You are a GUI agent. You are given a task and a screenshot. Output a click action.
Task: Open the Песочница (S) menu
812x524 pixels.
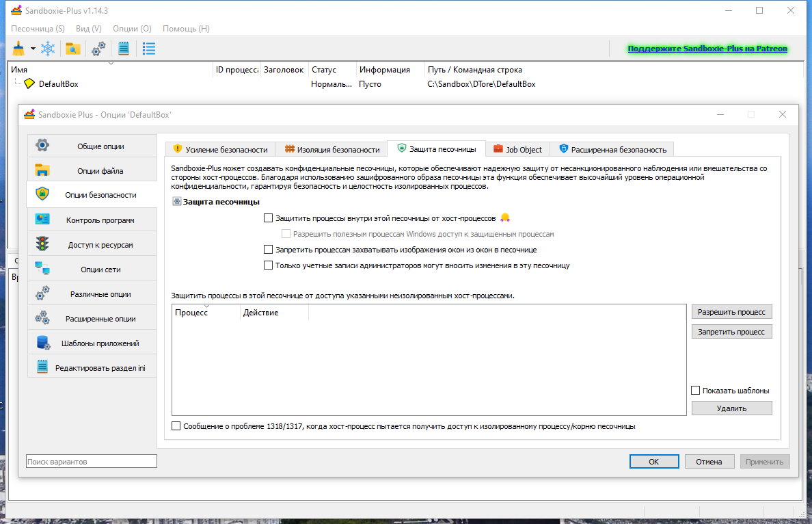[x=38, y=29]
